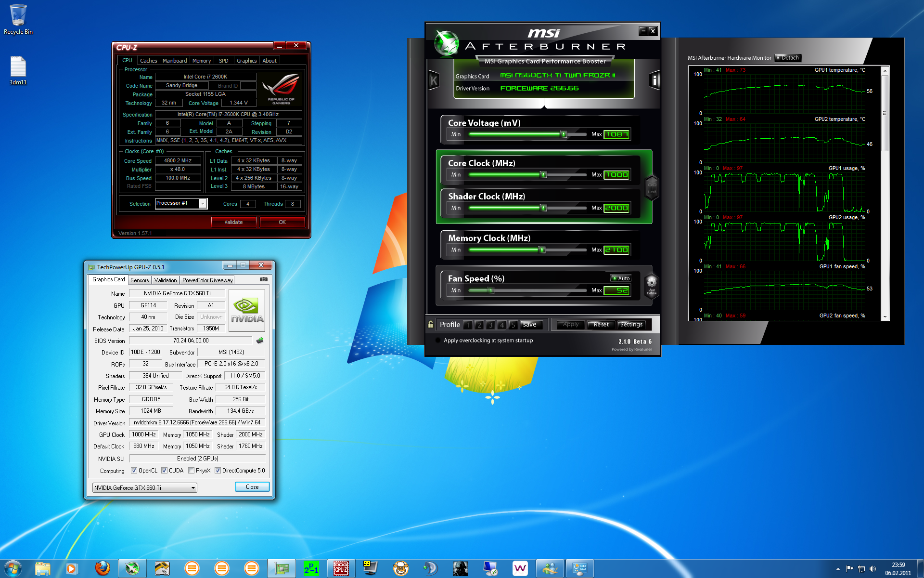Open the GPU selection dropdown in GPU-Z
The height and width of the screenshot is (578, 924).
tap(144, 488)
